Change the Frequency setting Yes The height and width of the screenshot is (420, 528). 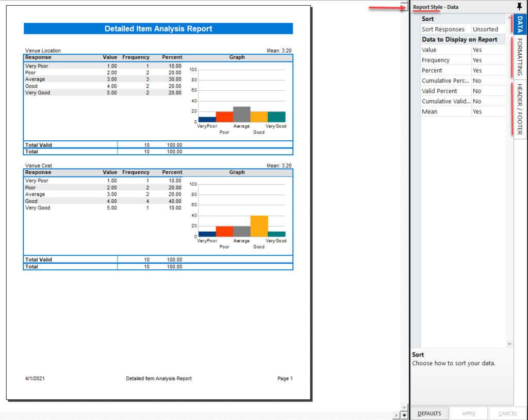tap(488, 60)
